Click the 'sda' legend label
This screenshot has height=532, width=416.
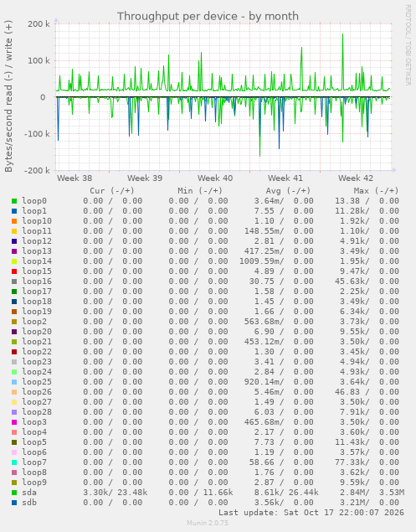[x=29, y=493]
